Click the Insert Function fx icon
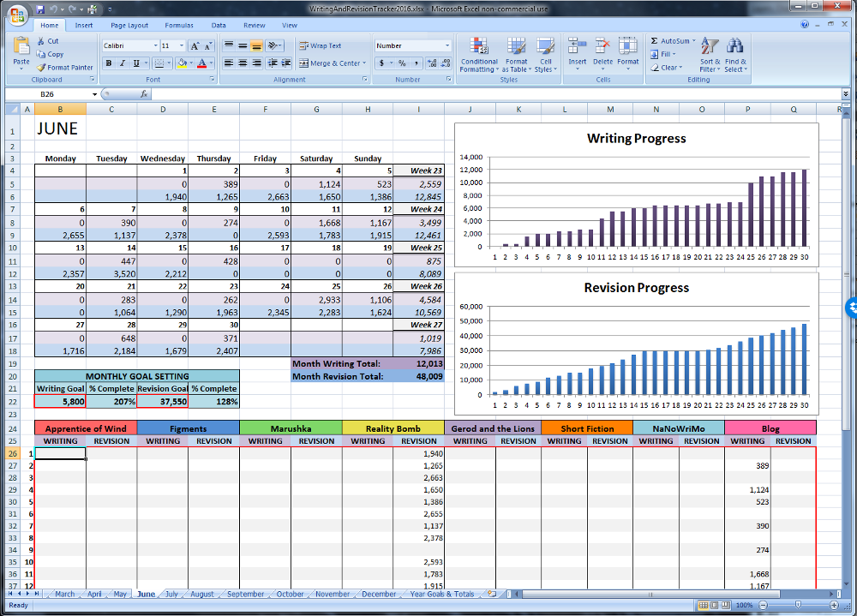857x616 pixels. (144, 94)
